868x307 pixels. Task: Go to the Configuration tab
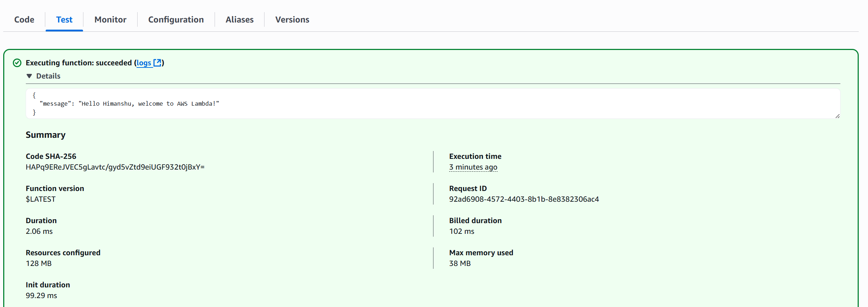click(176, 20)
